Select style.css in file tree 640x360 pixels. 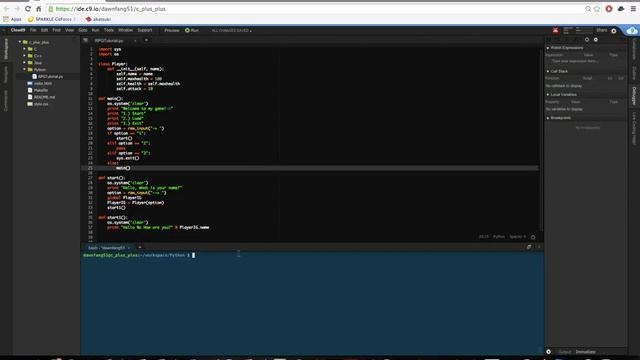[38, 104]
